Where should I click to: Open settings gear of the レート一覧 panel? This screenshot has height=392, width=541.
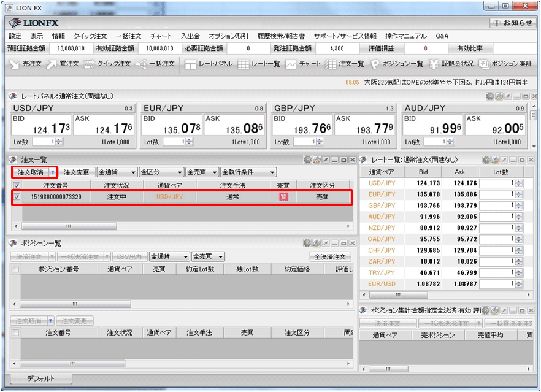486,159
